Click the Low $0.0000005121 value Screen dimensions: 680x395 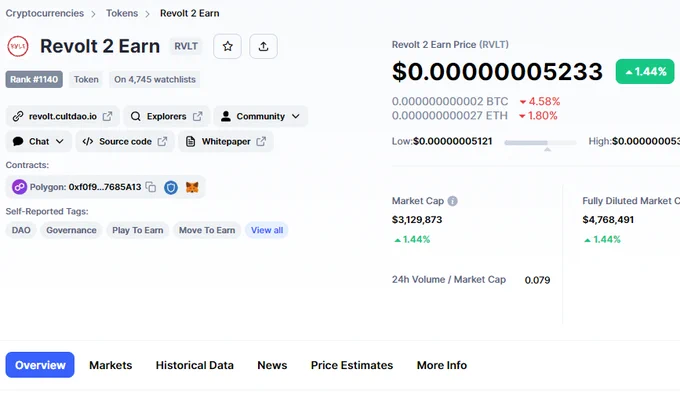coord(452,141)
